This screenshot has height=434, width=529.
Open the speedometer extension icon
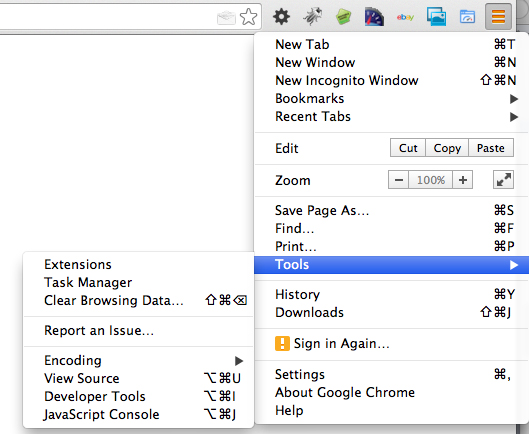point(374,17)
